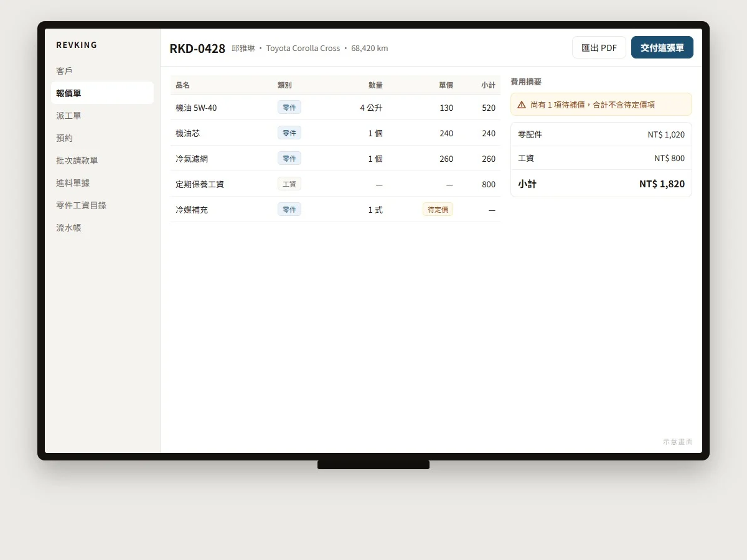Screen dimensions: 747x560
Task: Click the 匯出 PDF button
Action: tap(599, 47)
